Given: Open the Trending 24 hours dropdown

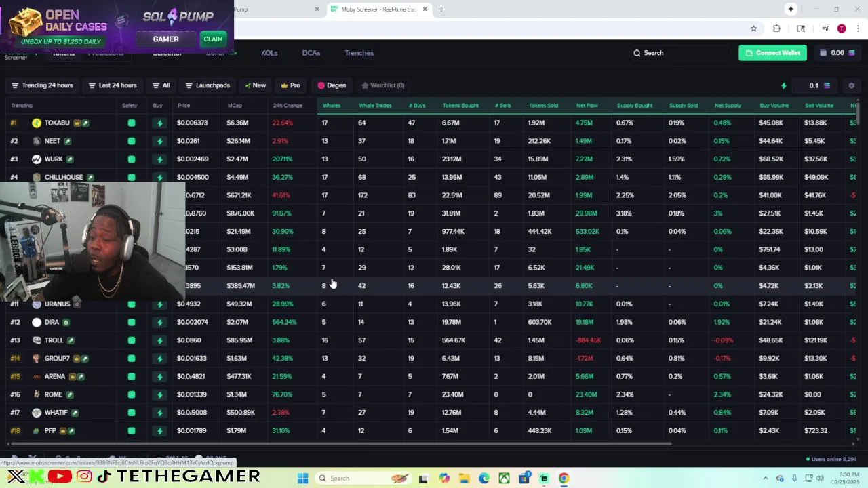Looking at the screenshot, I should point(41,85).
